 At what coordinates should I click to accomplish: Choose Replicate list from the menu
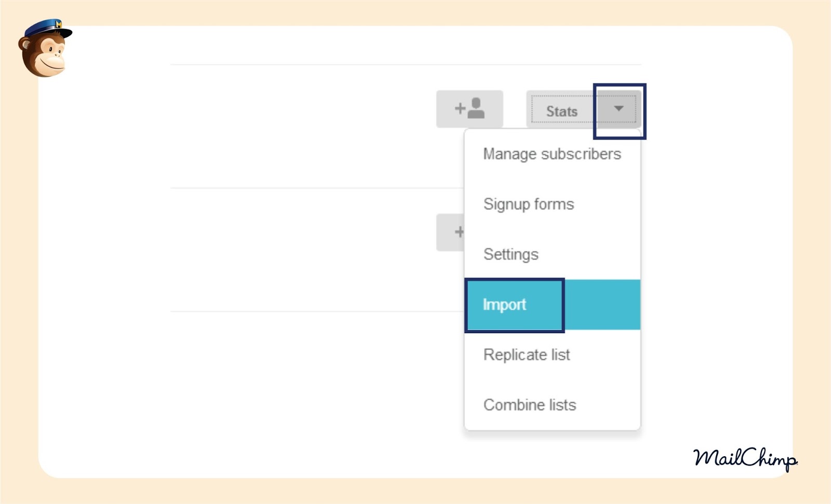tap(527, 355)
